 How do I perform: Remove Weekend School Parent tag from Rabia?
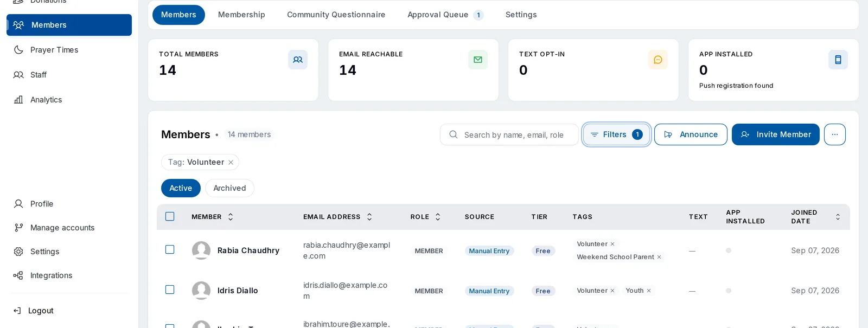coord(659,257)
